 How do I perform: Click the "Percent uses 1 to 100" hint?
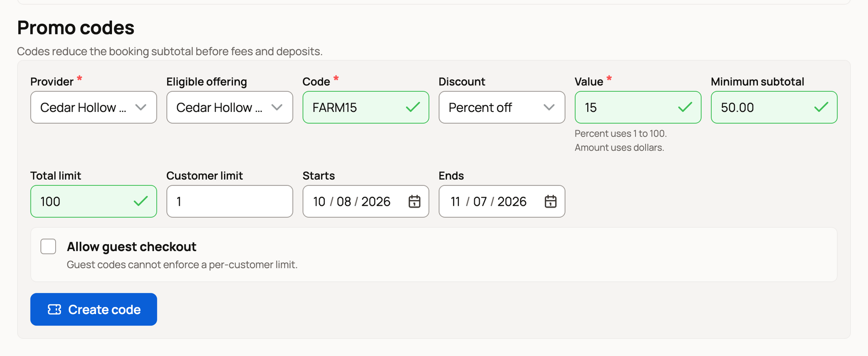(621, 134)
